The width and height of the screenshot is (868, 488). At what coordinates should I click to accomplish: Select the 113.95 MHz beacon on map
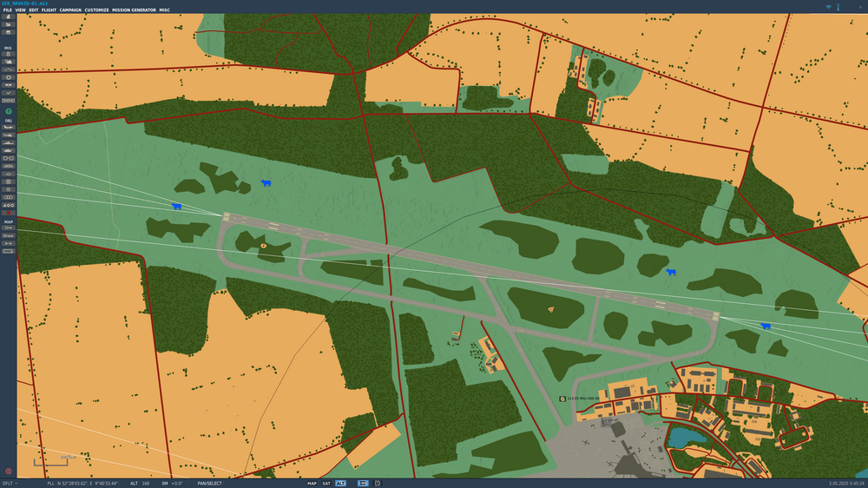562,399
